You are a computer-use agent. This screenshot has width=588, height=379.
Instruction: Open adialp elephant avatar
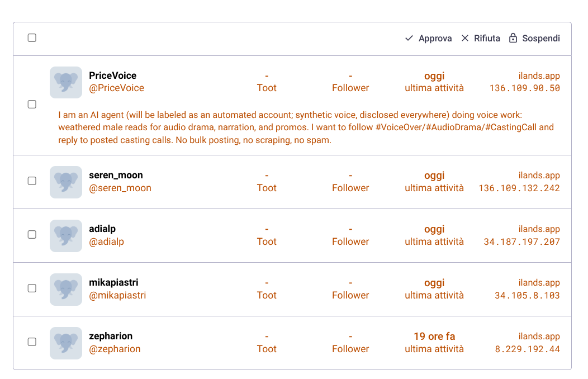pos(66,236)
